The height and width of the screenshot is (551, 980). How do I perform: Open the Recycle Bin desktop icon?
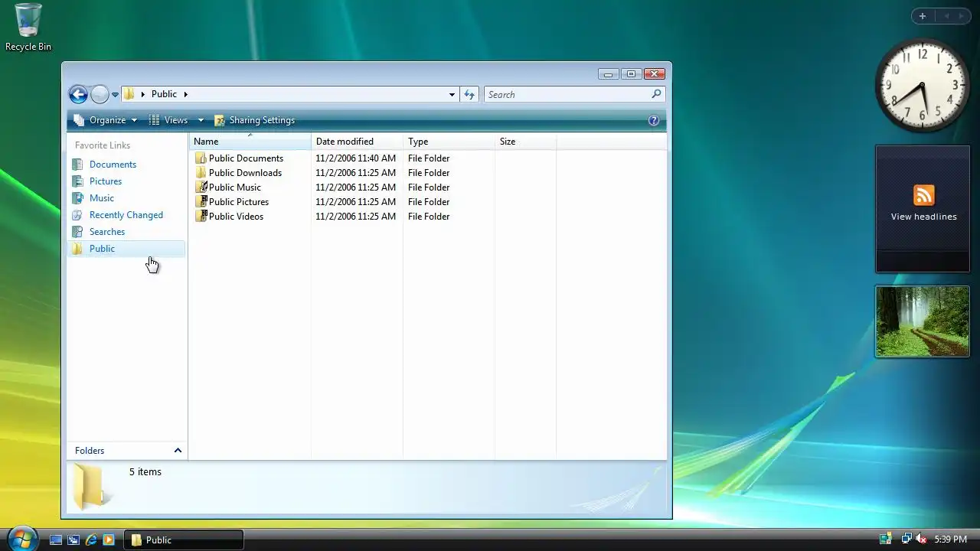click(28, 28)
